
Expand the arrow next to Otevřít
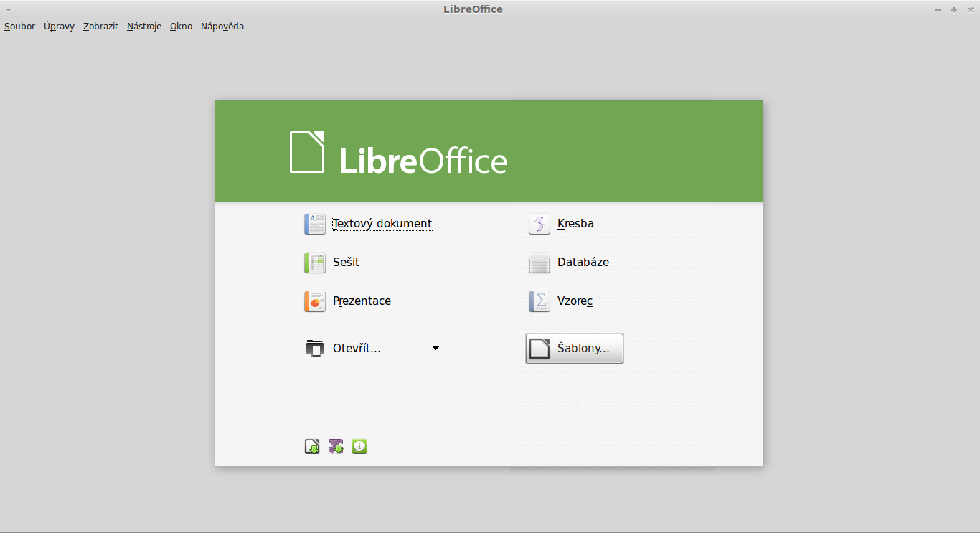(435, 349)
